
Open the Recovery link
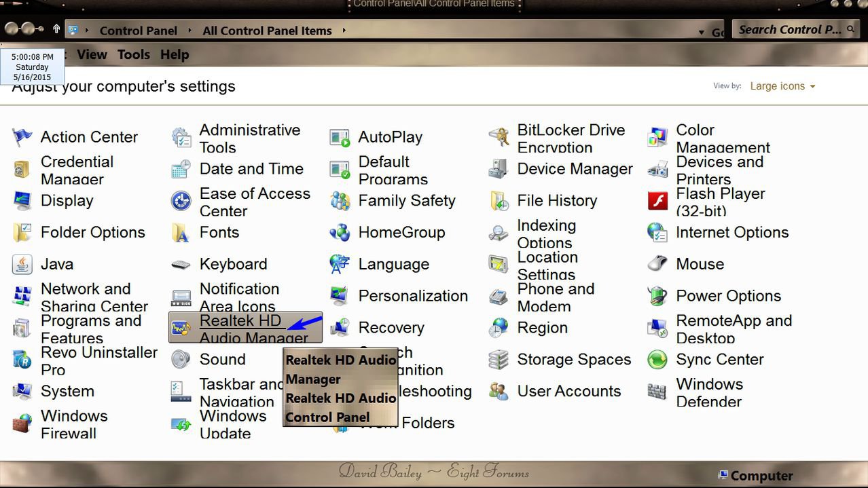pos(391,328)
